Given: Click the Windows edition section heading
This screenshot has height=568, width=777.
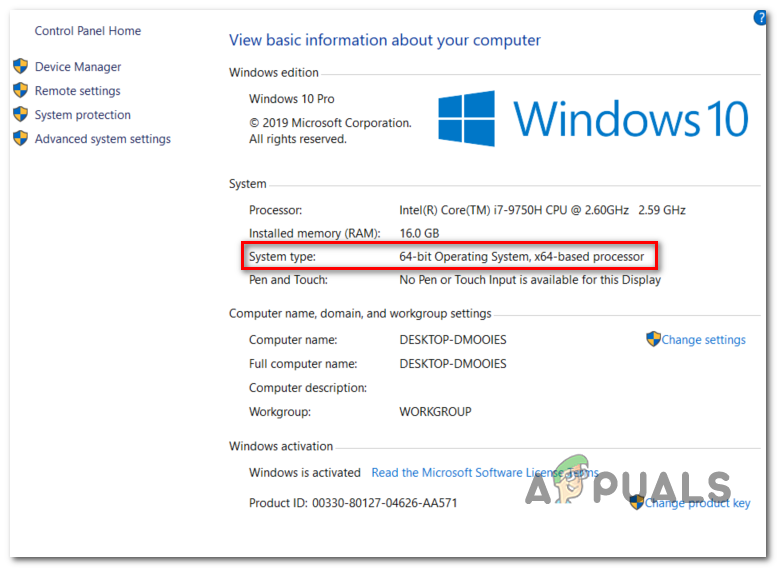Looking at the screenshot, I should coord(274,72).
